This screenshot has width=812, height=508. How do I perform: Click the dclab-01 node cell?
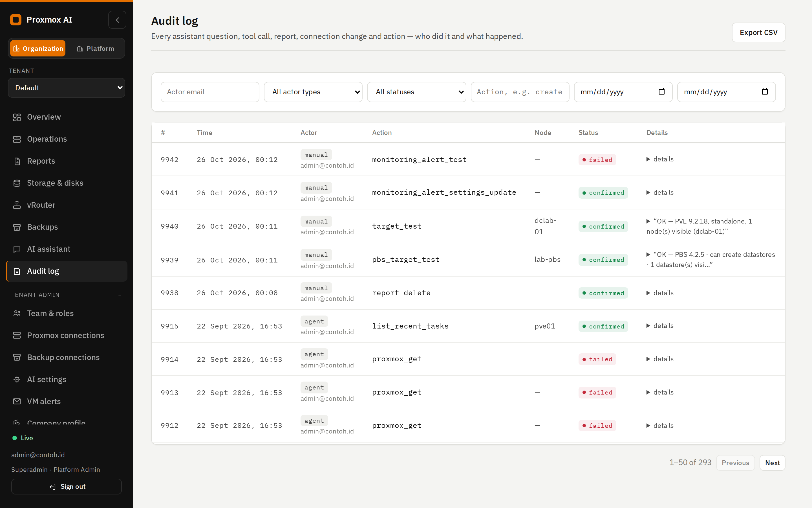coord(546,226)
